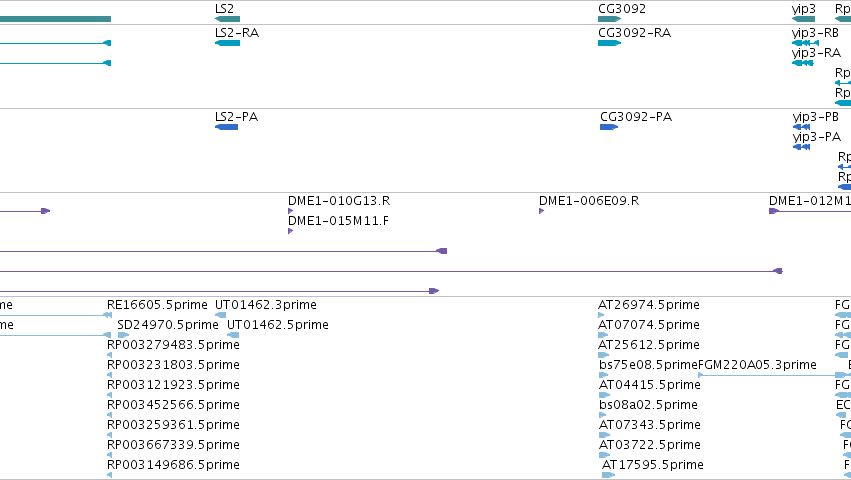Select EST RP003231803.5prime
Viewport: 851px width, 480px height.
click(x=173, y=365)
